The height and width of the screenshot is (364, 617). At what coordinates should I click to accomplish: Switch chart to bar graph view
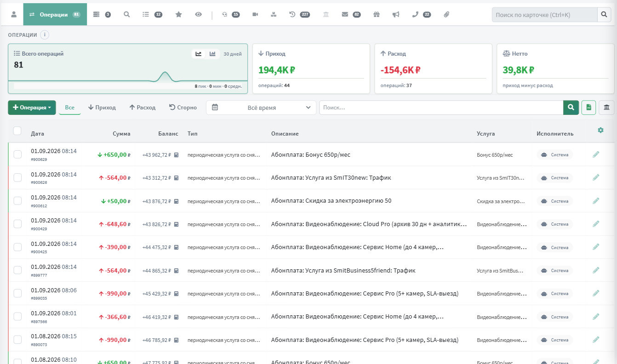tap(212, 54)
